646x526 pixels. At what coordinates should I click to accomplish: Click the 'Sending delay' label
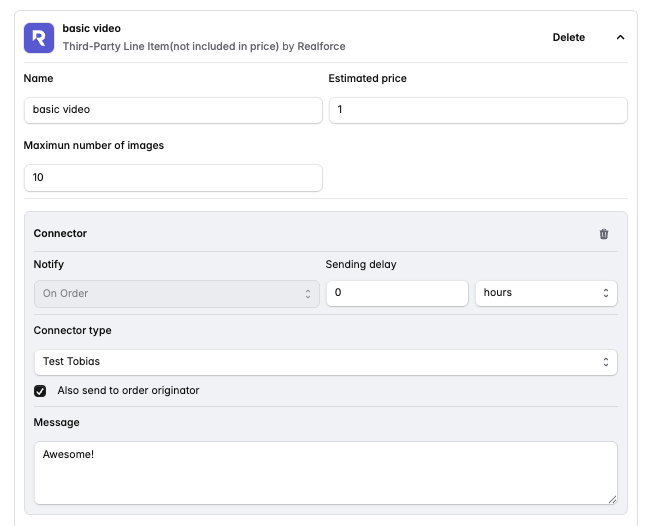[359, 265]
